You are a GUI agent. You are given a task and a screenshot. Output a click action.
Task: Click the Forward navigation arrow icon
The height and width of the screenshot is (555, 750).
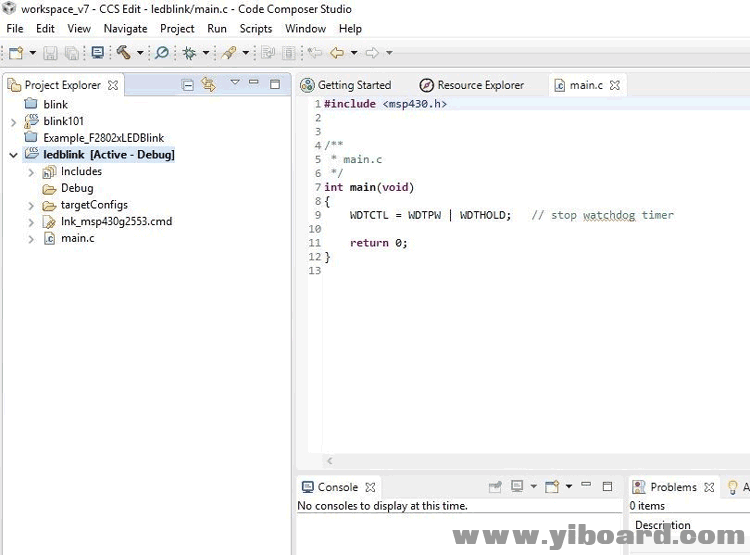pyautogui.click(x=372, y=53)
